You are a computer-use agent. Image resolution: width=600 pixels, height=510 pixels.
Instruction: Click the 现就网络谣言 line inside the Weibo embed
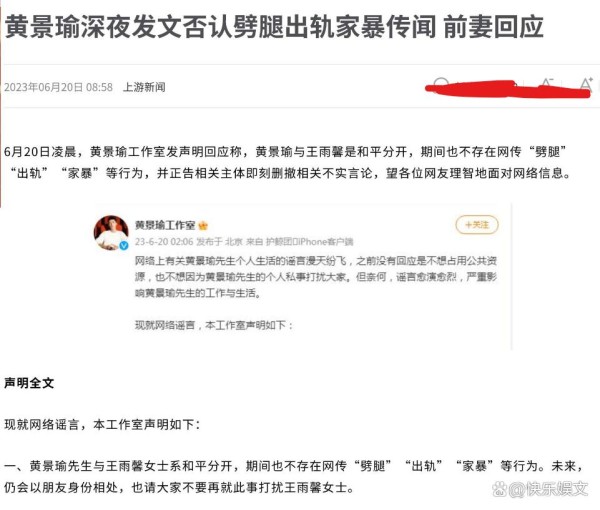(x=214, y=326)
